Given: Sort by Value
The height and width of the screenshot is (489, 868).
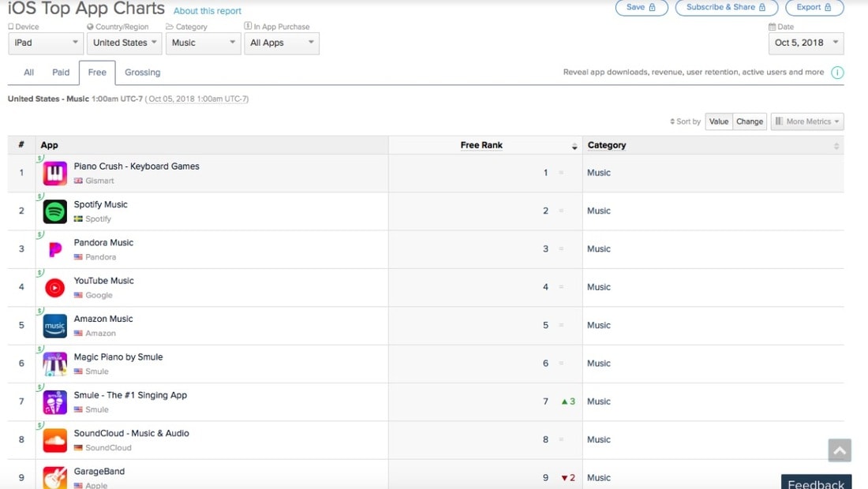Looking at the screenshot, I should [719, 121].
